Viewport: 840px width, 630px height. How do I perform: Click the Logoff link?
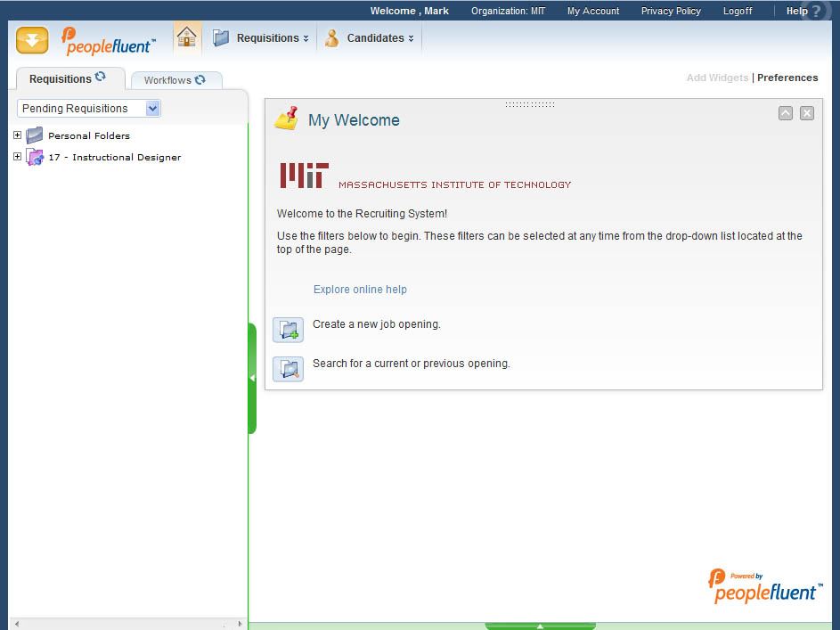[737, 11]
